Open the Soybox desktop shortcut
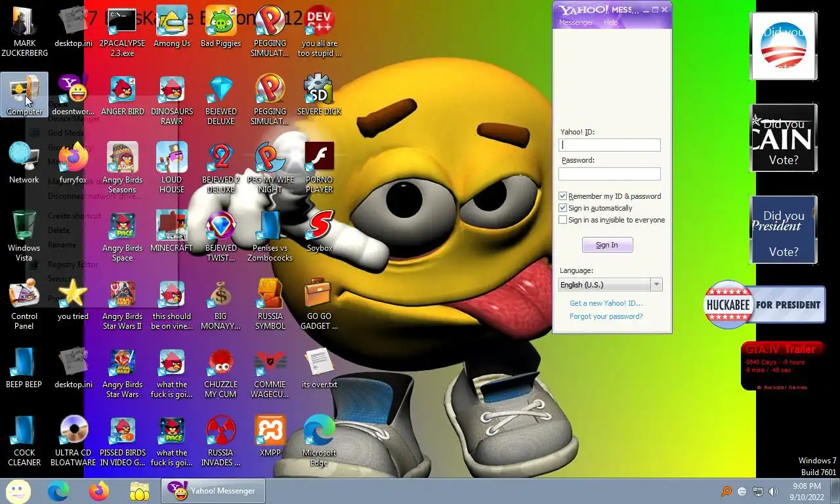This screenshot has width=840, height=504. coord(320,232)
